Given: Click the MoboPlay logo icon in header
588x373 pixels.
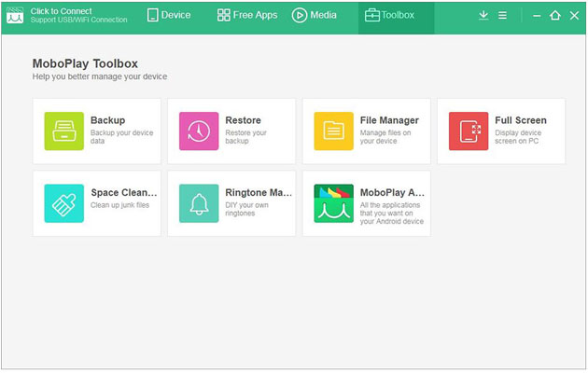Looking at the screenshot, I should click(15, 15).
